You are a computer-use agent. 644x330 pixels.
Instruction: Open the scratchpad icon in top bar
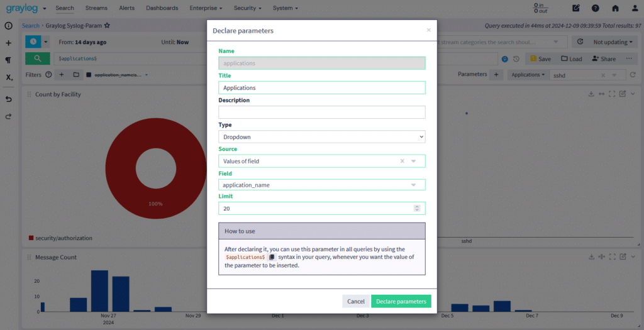(576, 8)
